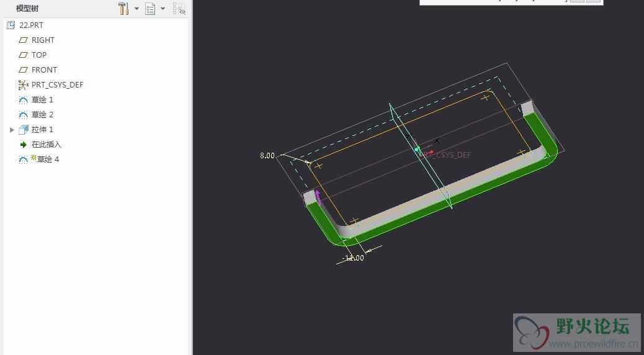Select new sketch 草绘 4 in tree

[x=39, y=160]
